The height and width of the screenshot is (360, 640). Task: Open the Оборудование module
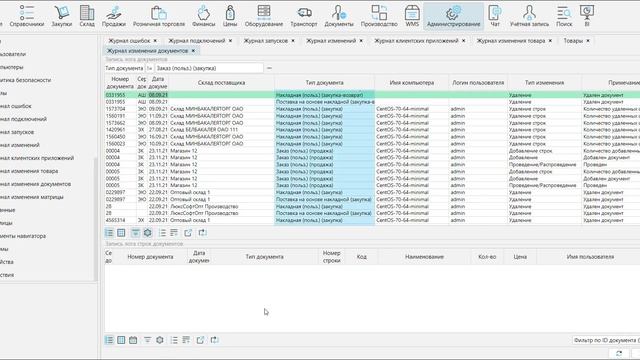264,16
